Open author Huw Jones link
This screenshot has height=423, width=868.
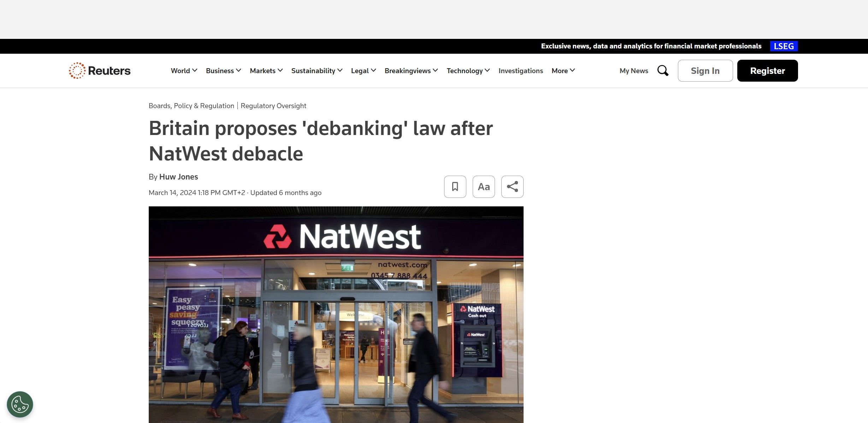[178, 177]
